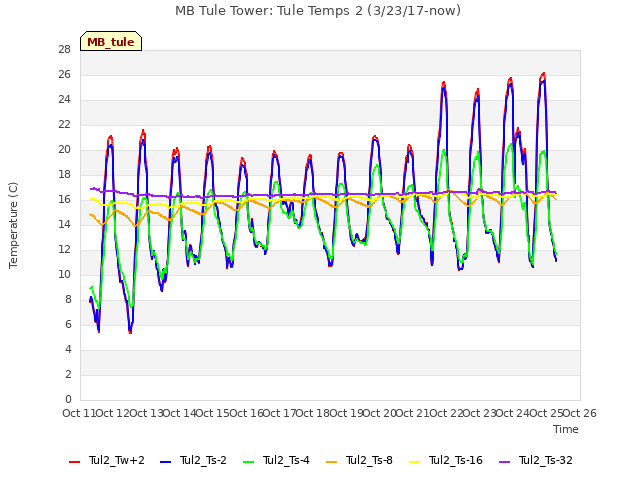Viewport: 640px width, 480px height.
Task: Click the green Tul2_Ts-4 legend swatch
Action: 248,462
